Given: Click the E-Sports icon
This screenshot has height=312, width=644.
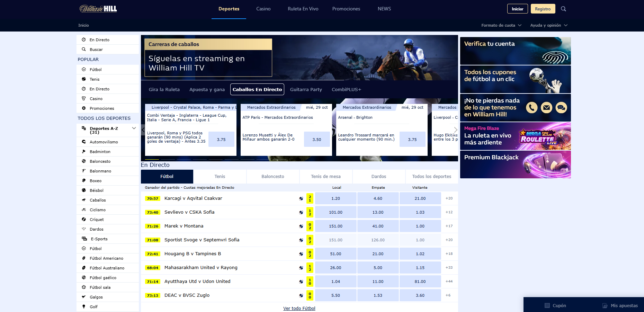Looking at the screenshot, I should tap(84, 239).
